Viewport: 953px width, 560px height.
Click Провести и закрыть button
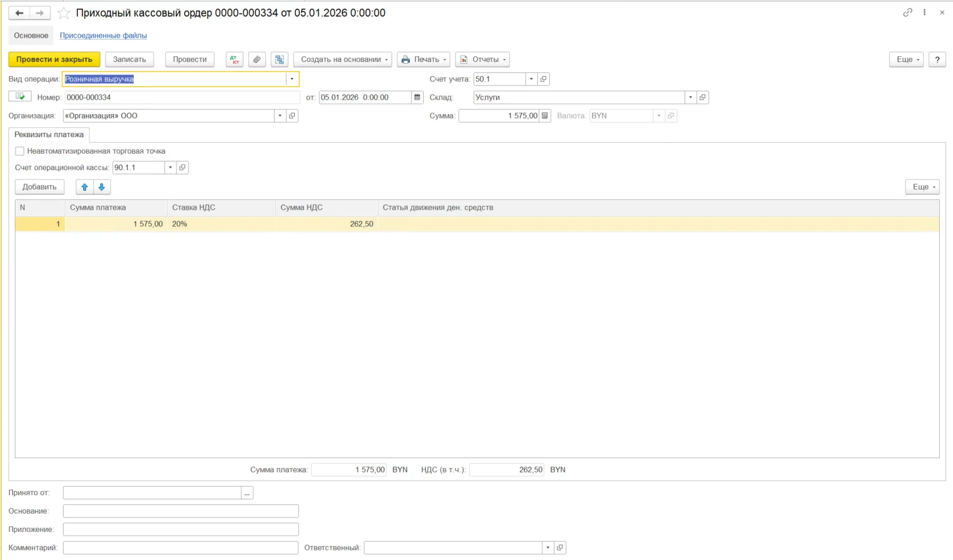(x=54, y=59)
